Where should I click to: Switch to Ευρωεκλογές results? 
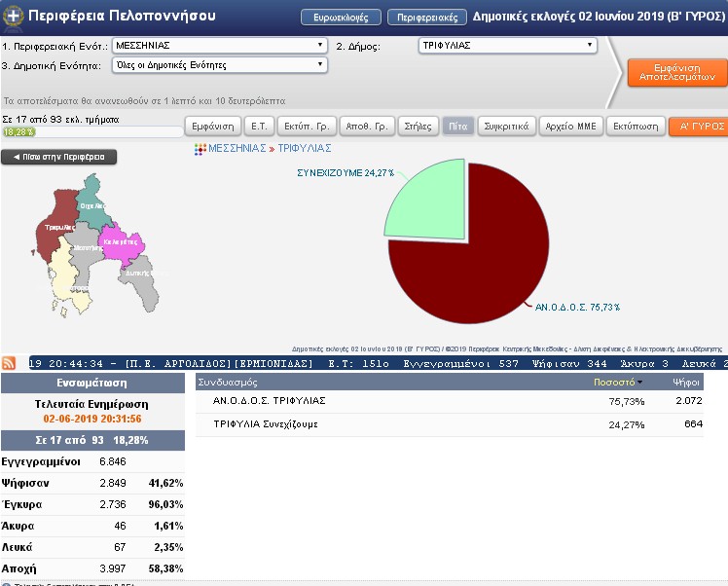tap(341, 18)
